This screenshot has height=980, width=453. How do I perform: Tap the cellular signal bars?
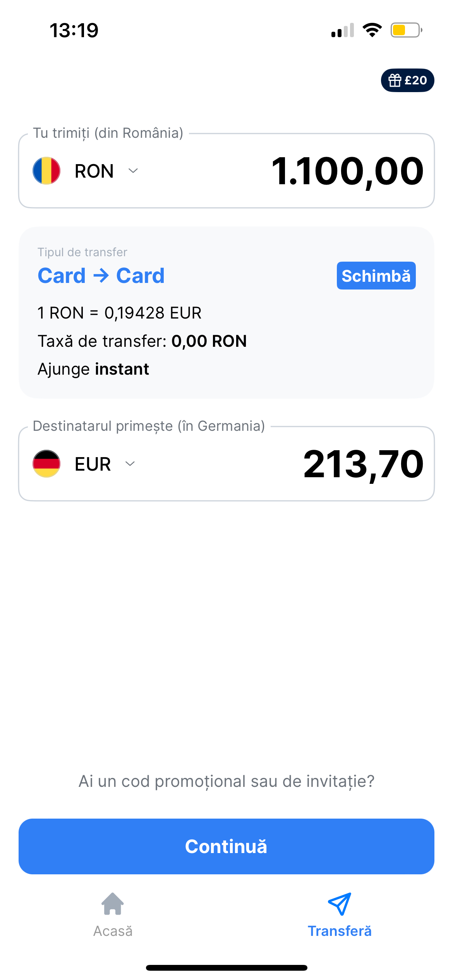pos(343,30)
